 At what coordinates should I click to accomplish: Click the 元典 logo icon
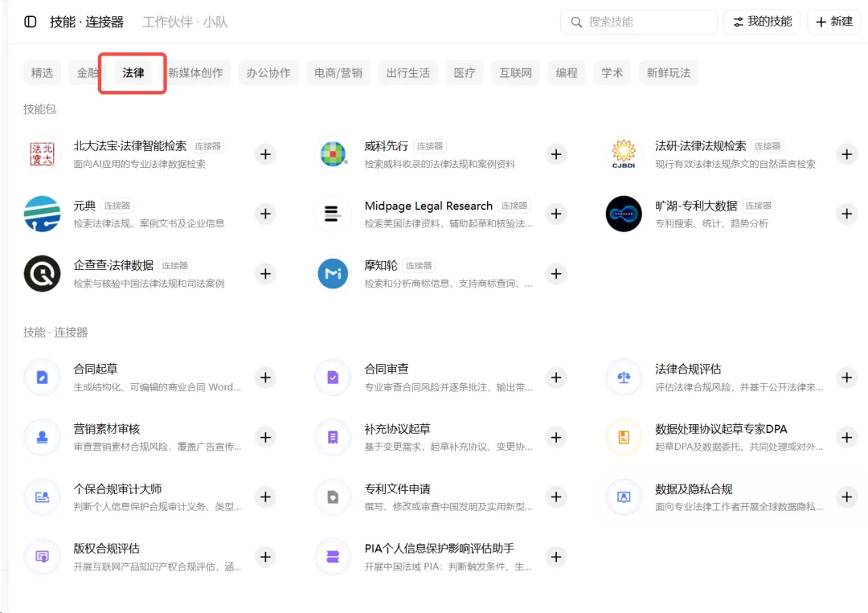click(42, 214)
